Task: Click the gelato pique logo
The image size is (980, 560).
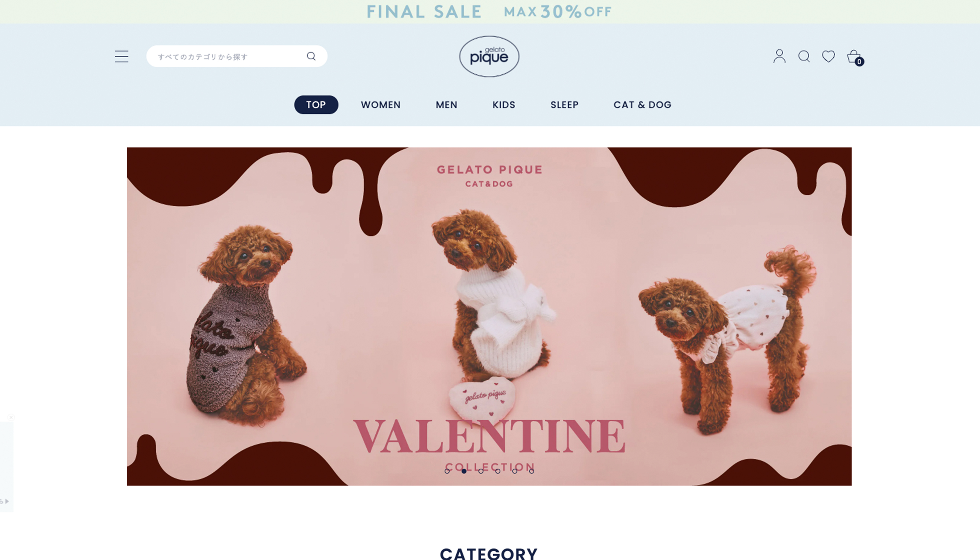Action: pos(489,56)
